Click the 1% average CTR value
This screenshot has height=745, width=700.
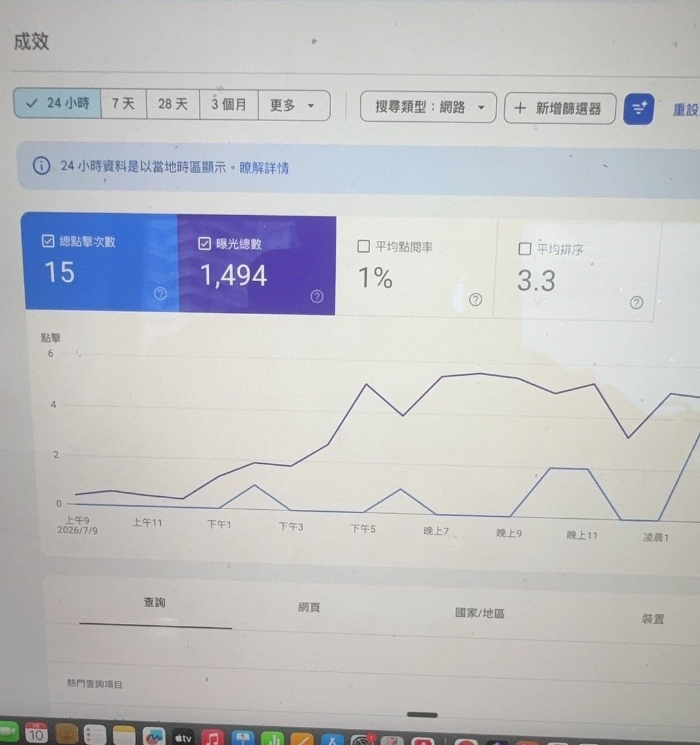click(375, 278)
